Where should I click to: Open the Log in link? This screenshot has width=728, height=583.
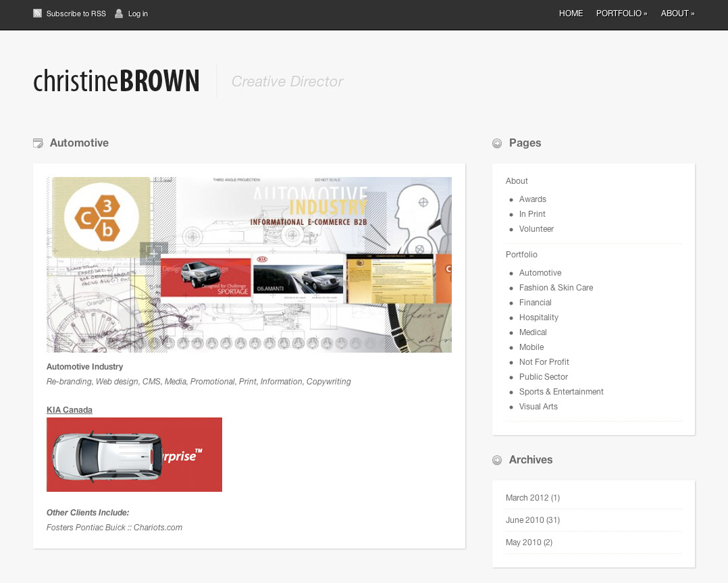[x=138, y=14]
